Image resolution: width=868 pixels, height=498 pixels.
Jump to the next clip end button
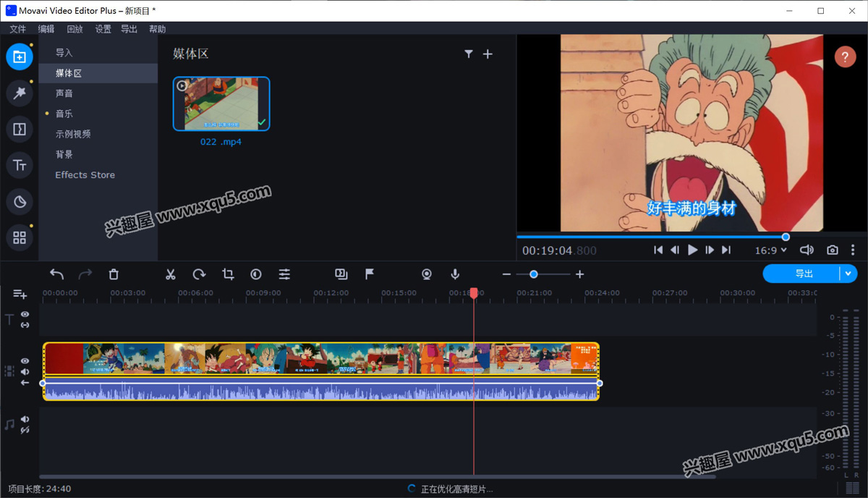click(726, 250)
